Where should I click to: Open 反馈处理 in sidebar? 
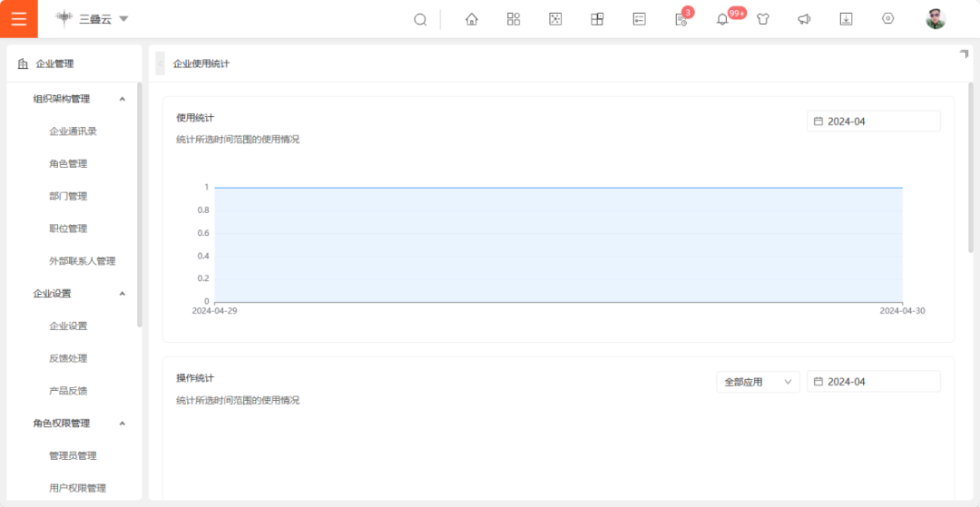68,358
